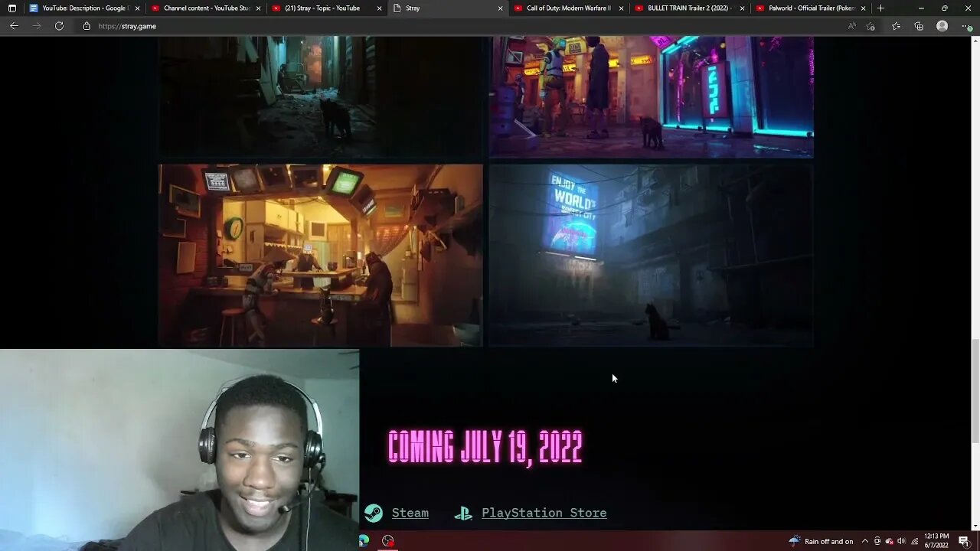The width and height of the screenshot is (980, 551).
Task: Switch to BULLET TRAIN Trailer 2 tab
Action: 689,8
